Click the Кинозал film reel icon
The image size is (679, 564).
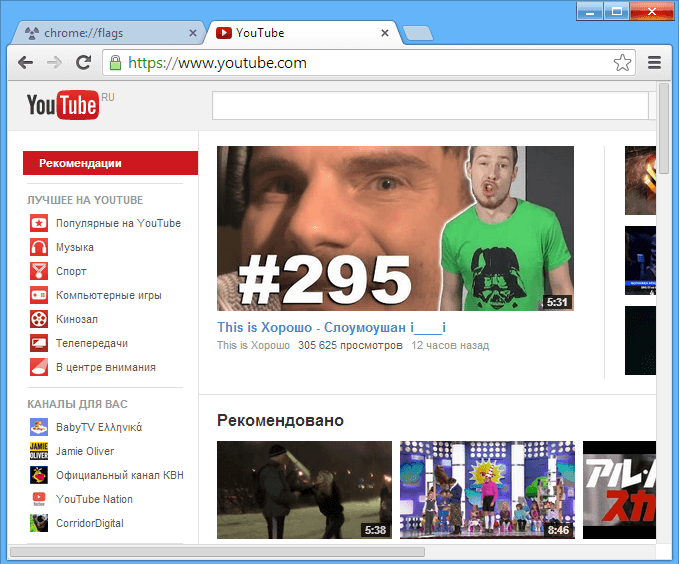point(39,319)
